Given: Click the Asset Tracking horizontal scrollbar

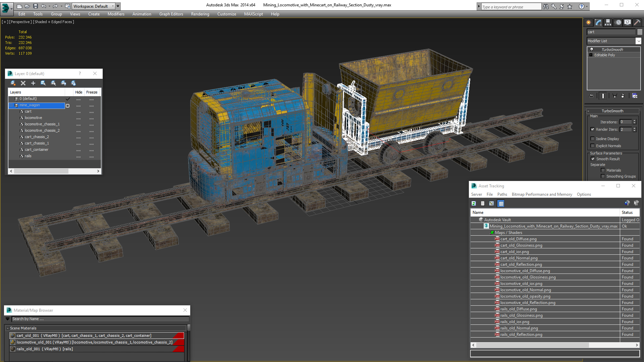Looking at the screenshot, I should click(555, 345).
